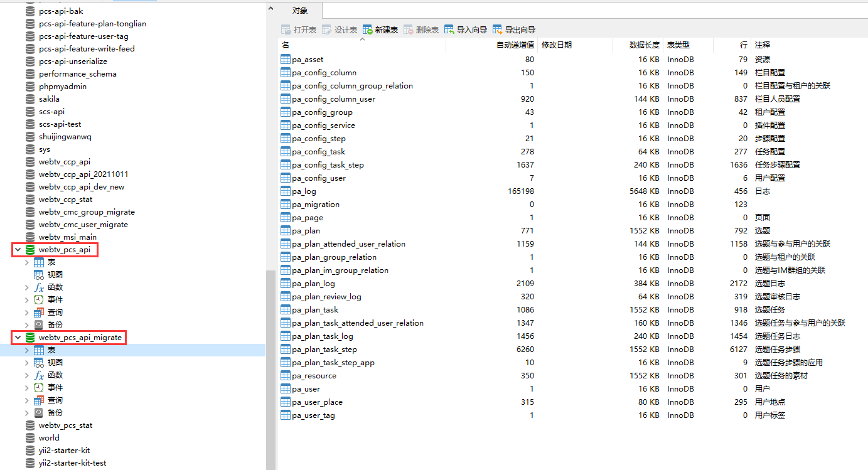
Task: Collapse the webtv_pcs_api database node
Action: (x=18, y=250)
